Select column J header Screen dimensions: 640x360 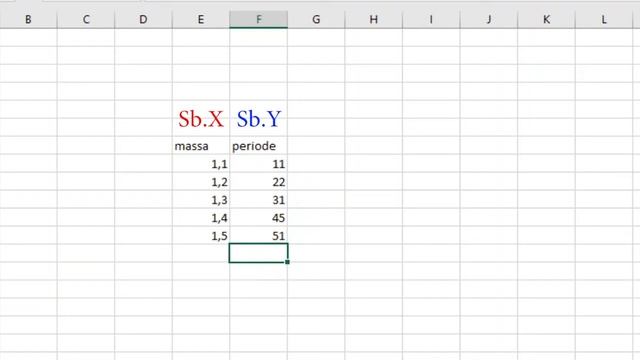pyautogui.click(x=489, y=20)
